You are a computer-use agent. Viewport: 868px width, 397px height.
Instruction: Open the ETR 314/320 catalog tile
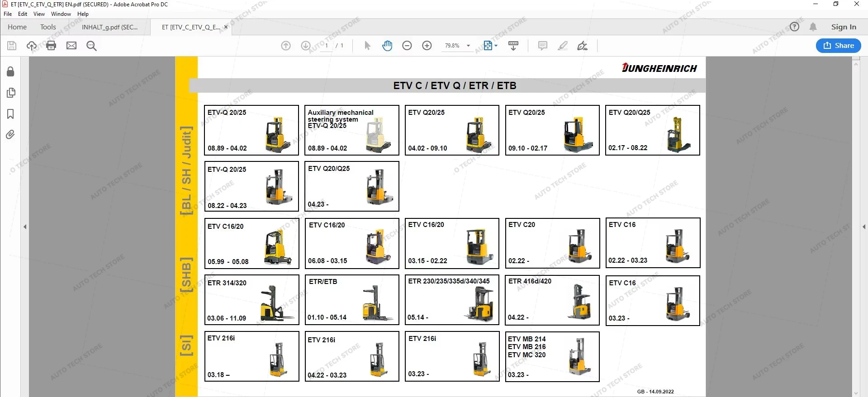click(x=251, y=300)
